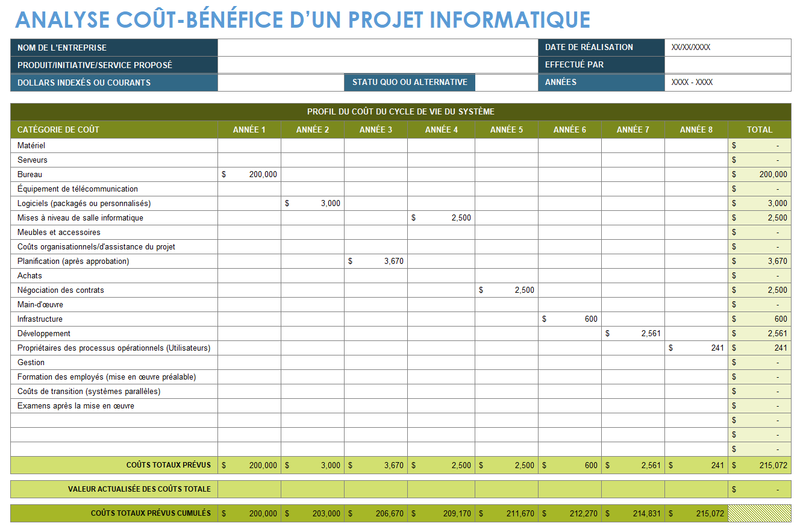Click cumulative Année 3 value 206,670
The width and height of the screenshot is (809, 532).
376,513
